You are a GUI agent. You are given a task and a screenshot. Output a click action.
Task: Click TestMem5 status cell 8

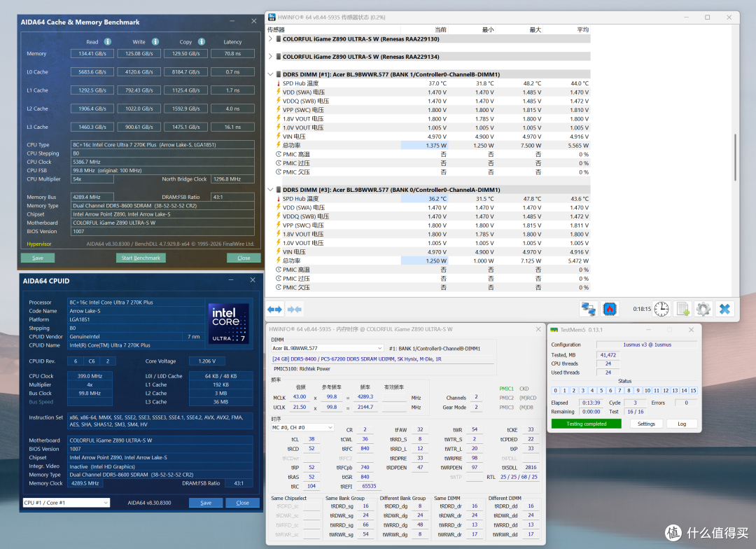tap(629, 390)
